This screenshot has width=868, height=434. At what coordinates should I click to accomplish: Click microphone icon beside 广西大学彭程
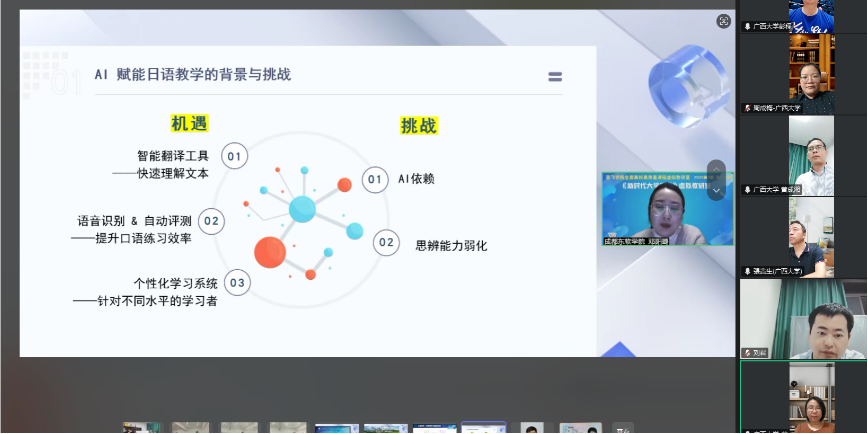pyautogui.click(x=747, y=26)
